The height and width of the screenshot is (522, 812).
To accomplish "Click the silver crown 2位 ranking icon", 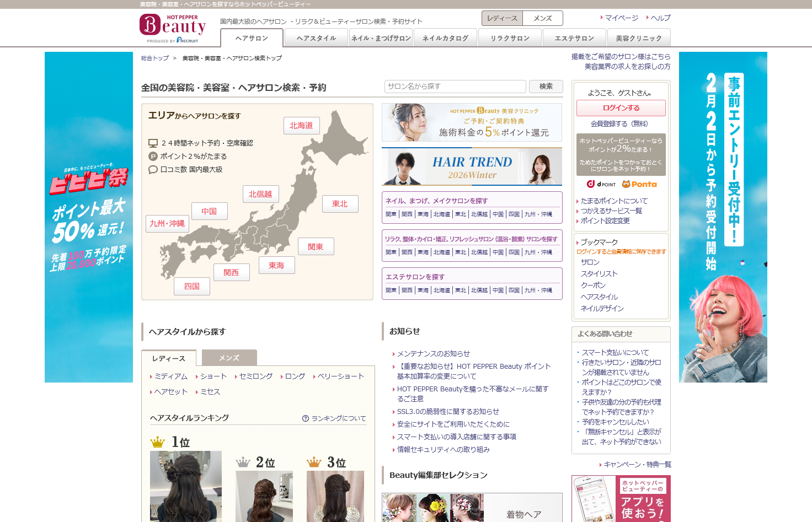I will 243,462.
